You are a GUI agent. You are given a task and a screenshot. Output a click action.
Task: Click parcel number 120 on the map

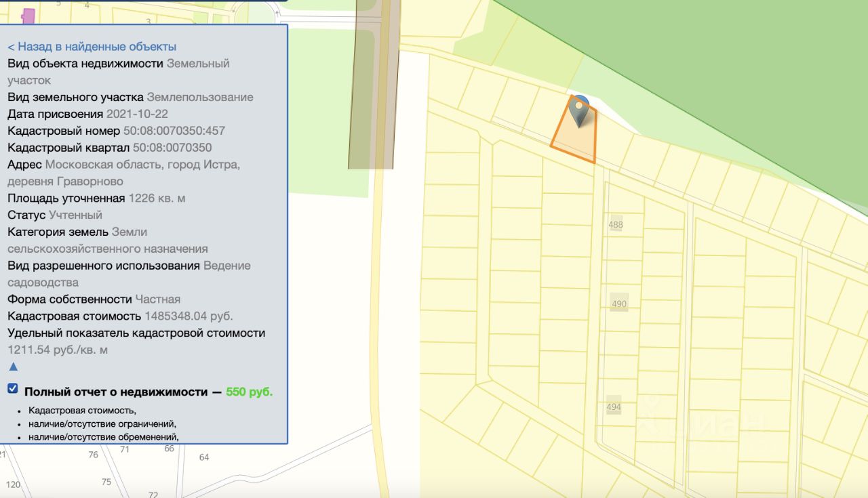pos(13,484)
